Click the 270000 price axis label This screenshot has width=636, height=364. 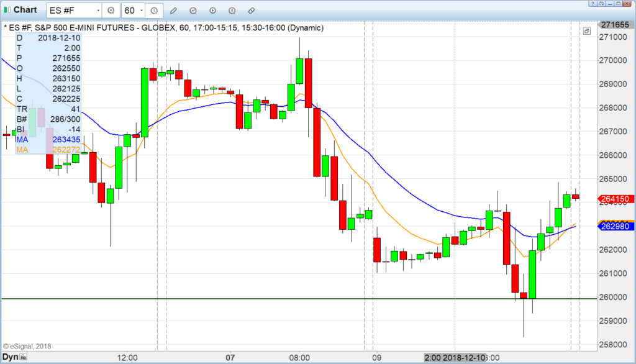[x=613, y=60]
